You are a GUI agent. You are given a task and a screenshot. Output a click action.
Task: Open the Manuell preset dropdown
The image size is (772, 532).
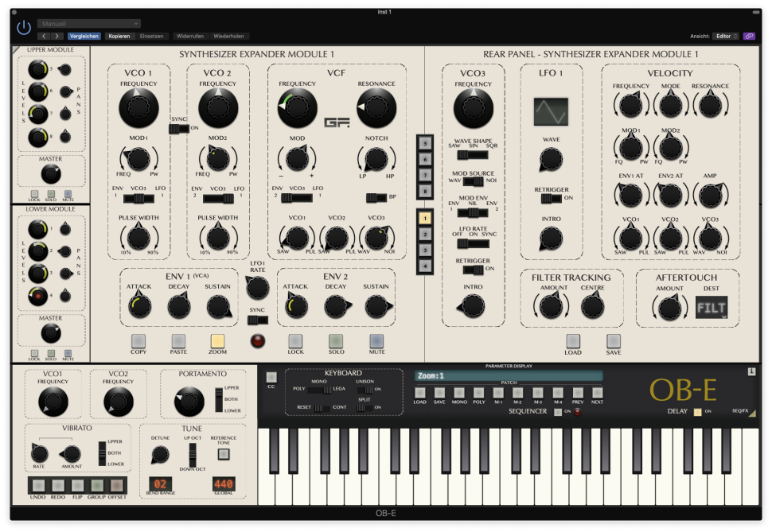[x=89, y=24]
